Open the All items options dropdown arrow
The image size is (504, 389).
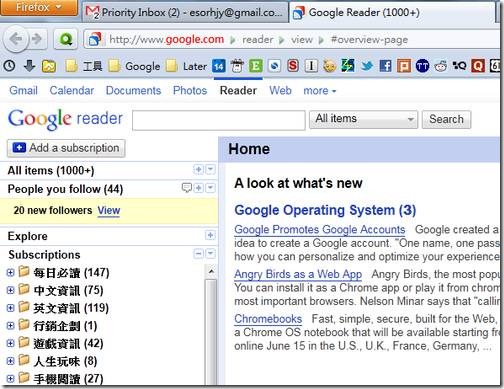[x=210, y=169]
